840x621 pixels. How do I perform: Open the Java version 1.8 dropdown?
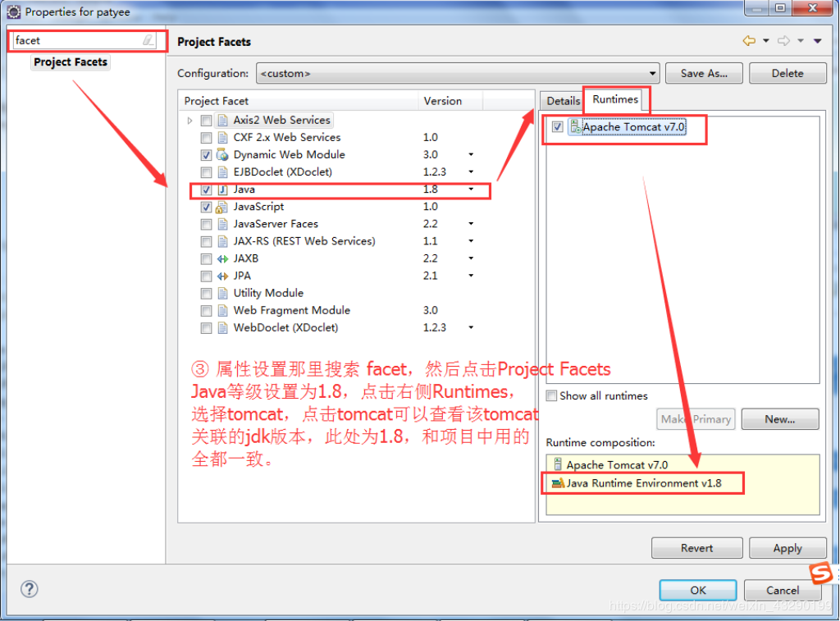(471, 189)
